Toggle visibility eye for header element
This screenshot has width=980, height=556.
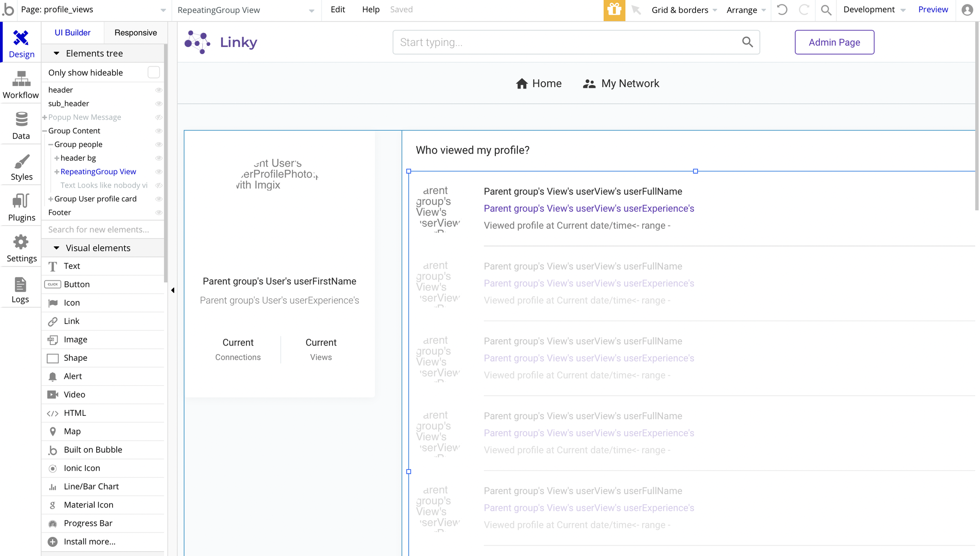tap(158, 90)
